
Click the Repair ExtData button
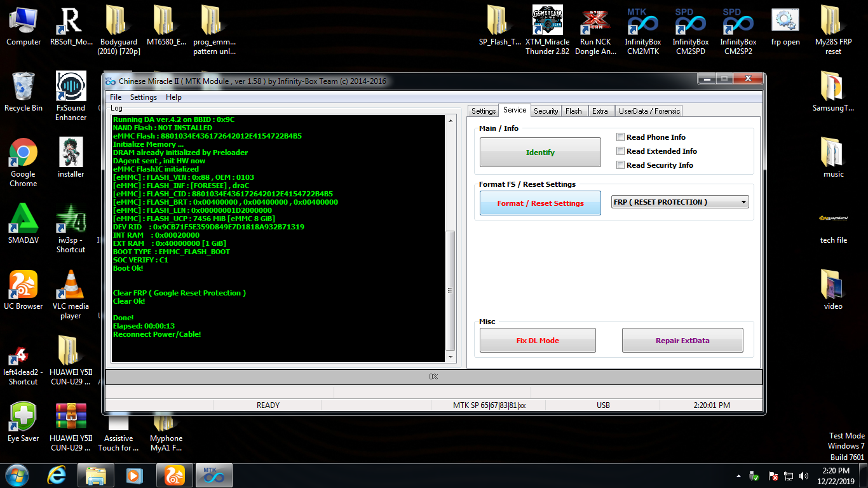tap(682, 341)
